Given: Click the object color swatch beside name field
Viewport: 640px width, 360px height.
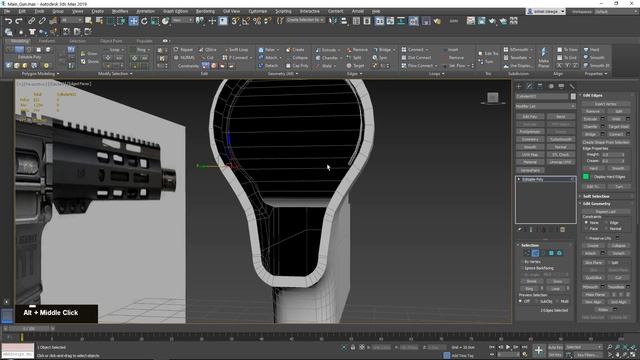Looking at the screenshot, I should [x=573, y=96].
